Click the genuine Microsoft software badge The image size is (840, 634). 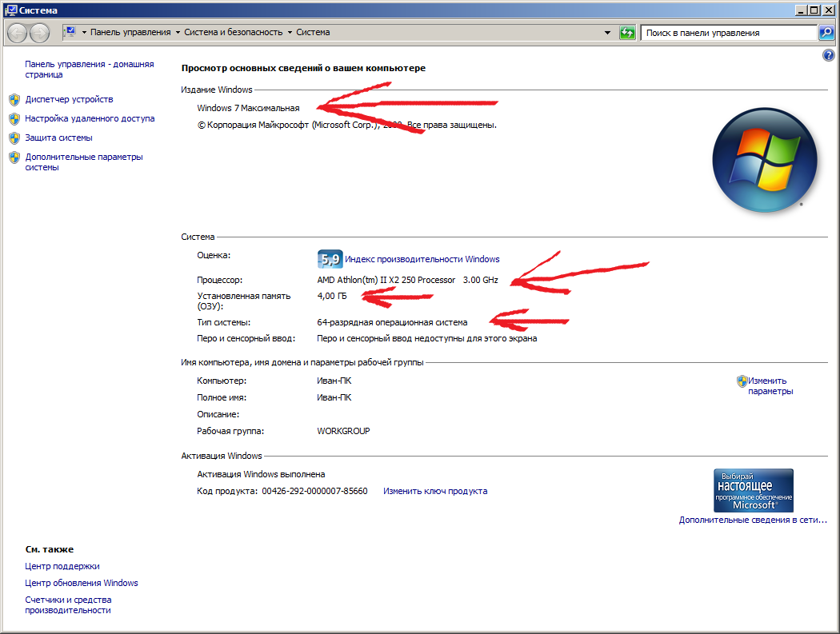click(754, 491)
